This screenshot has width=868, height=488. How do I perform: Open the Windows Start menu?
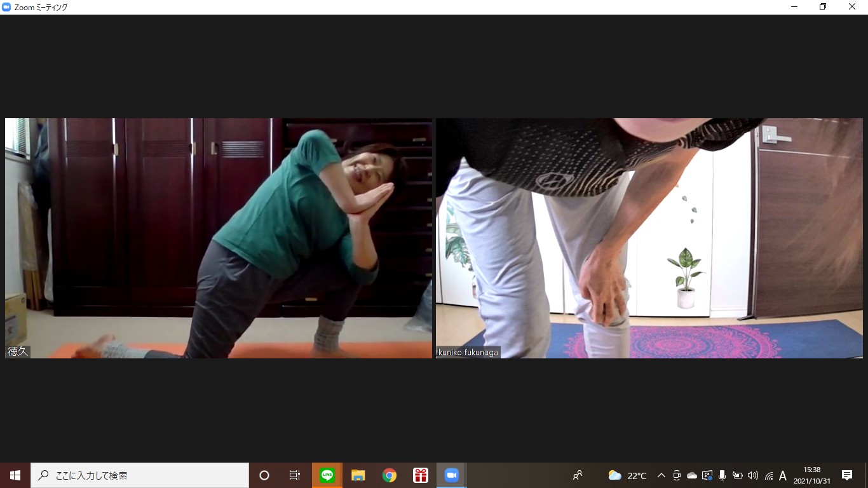click(15, 475)
